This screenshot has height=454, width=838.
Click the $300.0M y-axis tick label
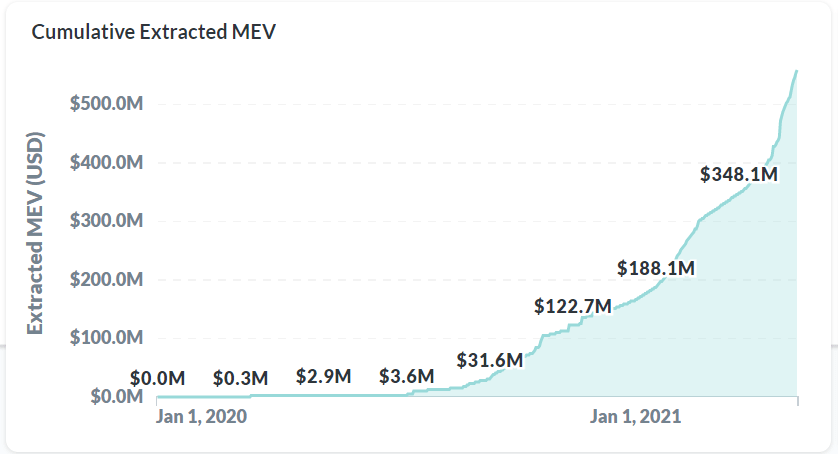pos(107,221)
